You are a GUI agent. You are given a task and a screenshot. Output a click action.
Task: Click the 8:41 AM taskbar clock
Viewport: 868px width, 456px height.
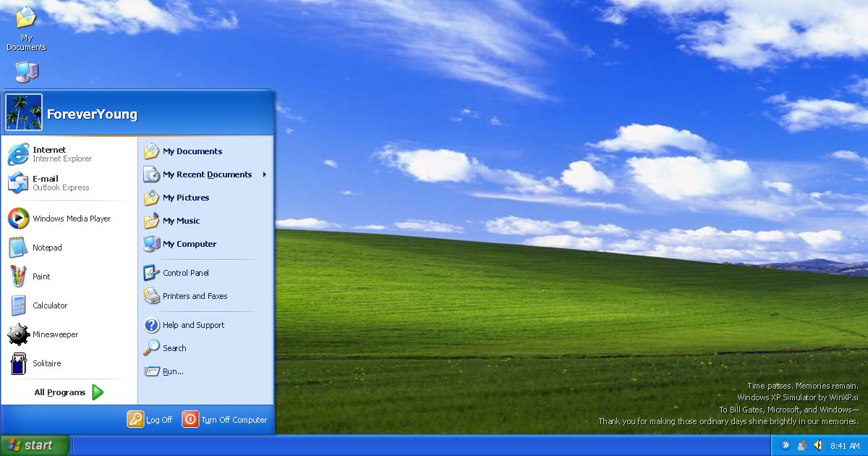[x=845, y=446]
